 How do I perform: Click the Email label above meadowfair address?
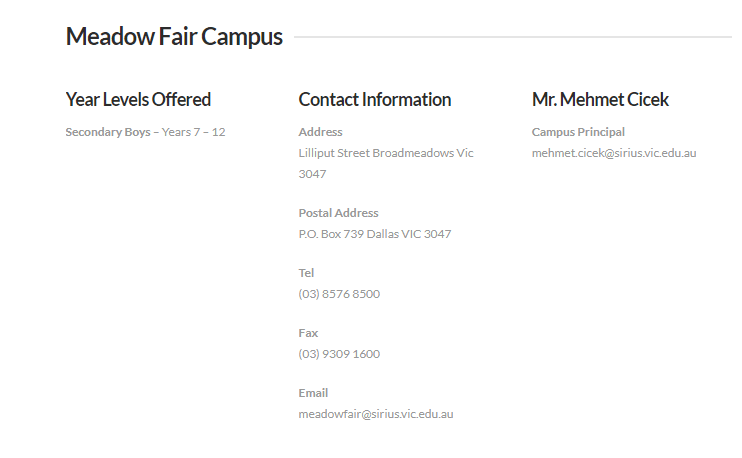[313, 393]
